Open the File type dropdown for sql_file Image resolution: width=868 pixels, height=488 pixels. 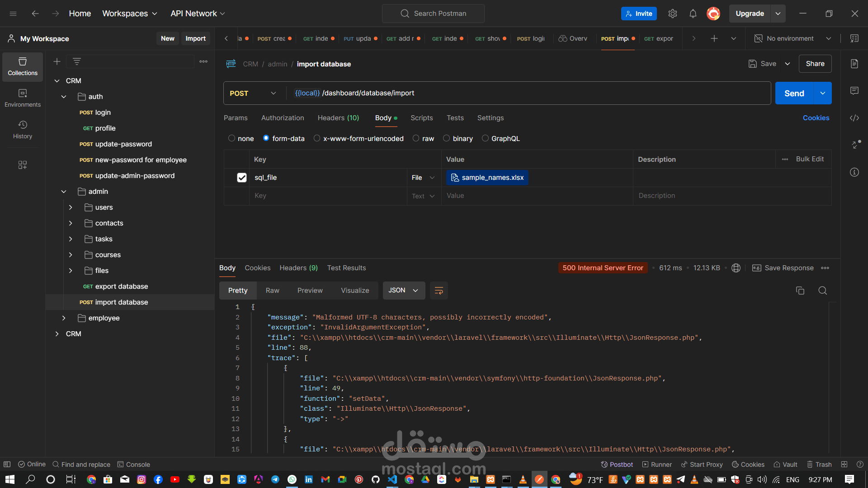click(423, 178)
